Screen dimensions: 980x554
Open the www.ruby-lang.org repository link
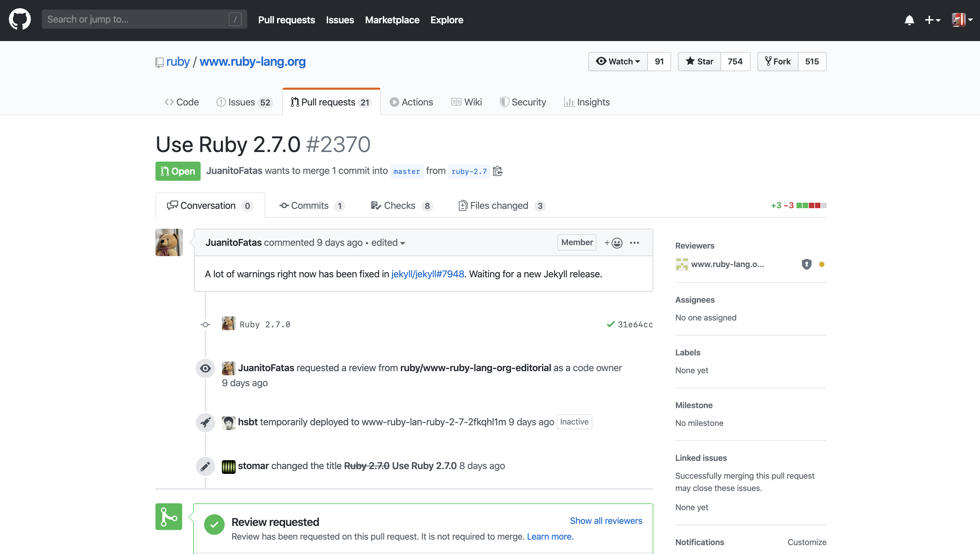point(253,61)
